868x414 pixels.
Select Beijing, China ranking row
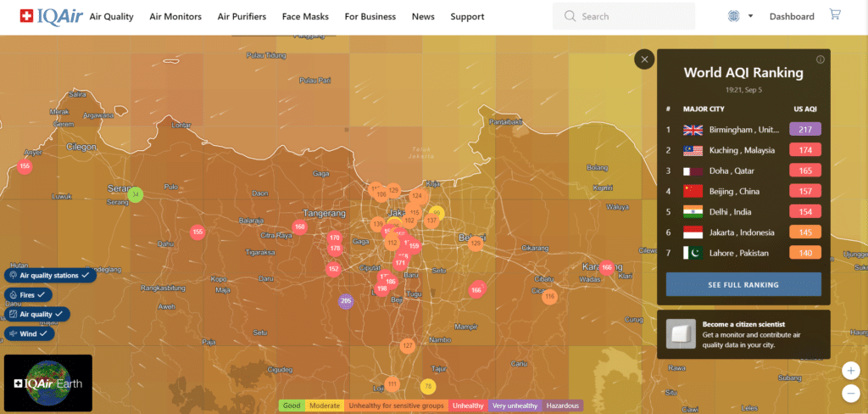click(x=743, y=191)
